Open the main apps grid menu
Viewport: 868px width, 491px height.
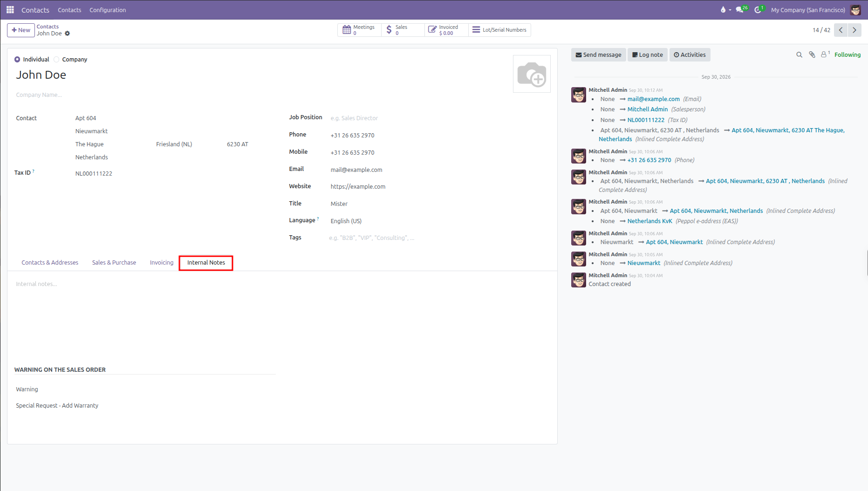pyautogui.click(x=10, y=10)
